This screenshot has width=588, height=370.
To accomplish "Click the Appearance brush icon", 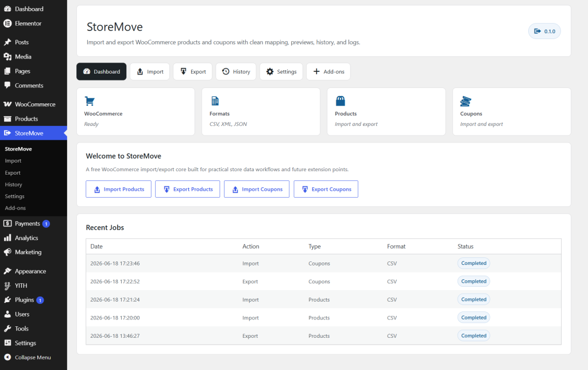I will click(7, 271).
